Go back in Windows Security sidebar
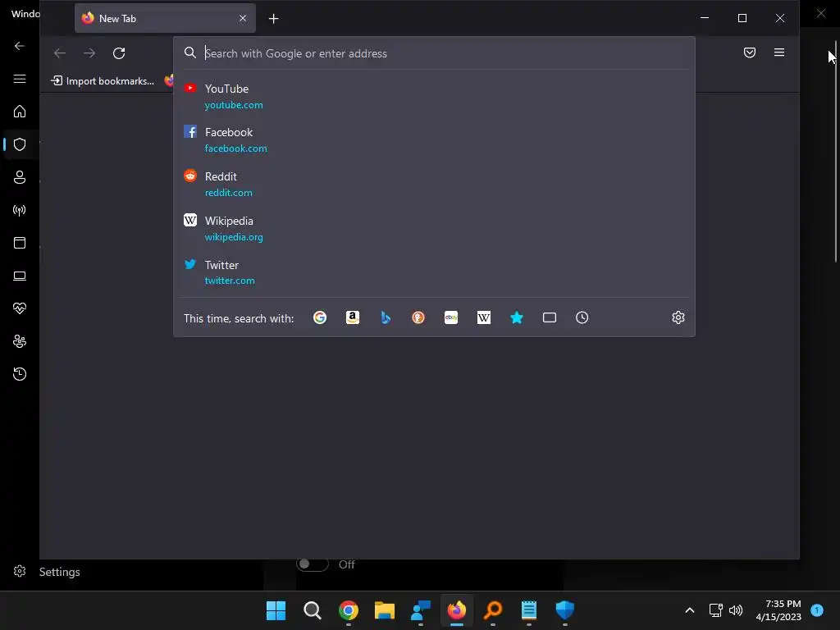840x630 pixels. [x=20, y=46]
